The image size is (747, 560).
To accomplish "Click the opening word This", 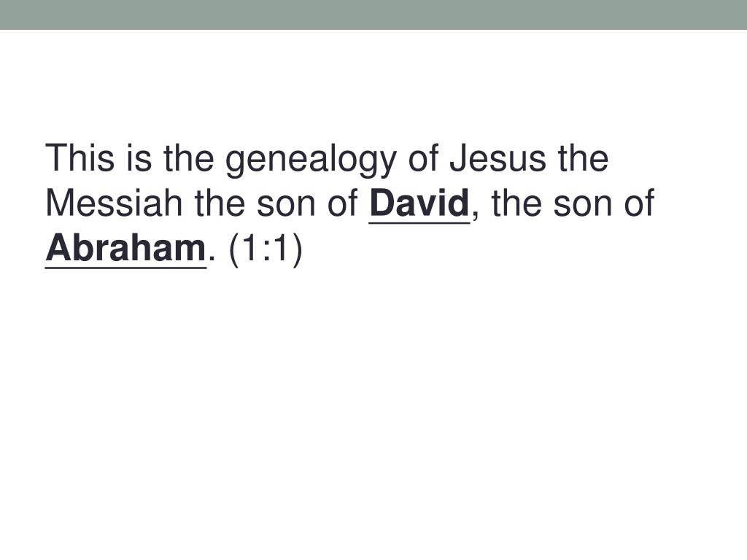I will coord(80,157).
